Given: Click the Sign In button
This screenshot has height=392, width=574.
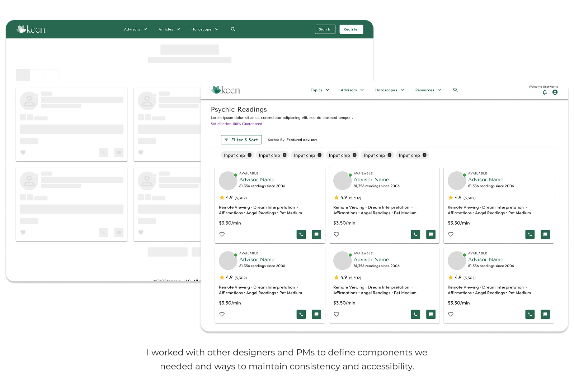Looking at the screenshot, I should click(x=325, y=29).
